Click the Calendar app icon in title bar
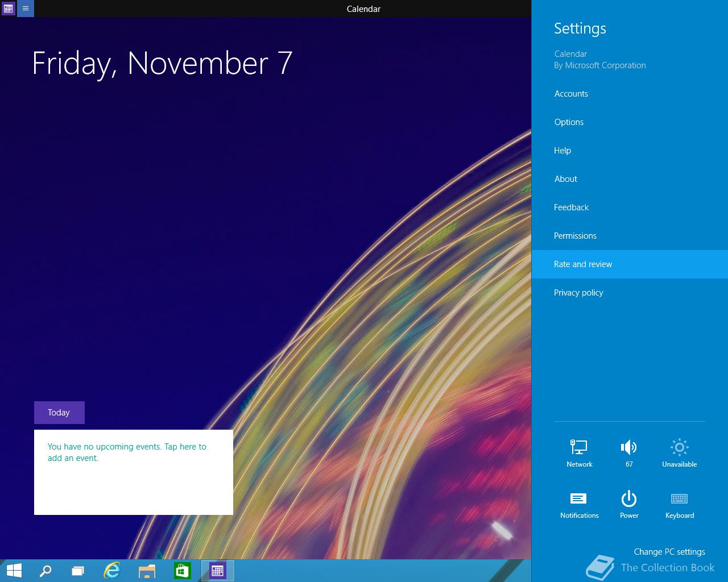728x582 pixels. coord(8,9)
